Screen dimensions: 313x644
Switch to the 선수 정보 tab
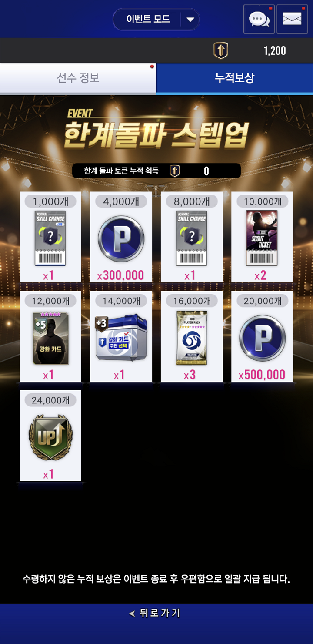pyautogui.click(x=78, y=78)
